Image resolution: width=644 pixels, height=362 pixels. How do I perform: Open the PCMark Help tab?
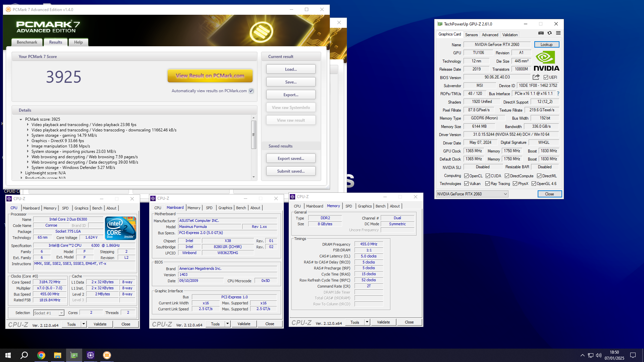click(78, 42)
